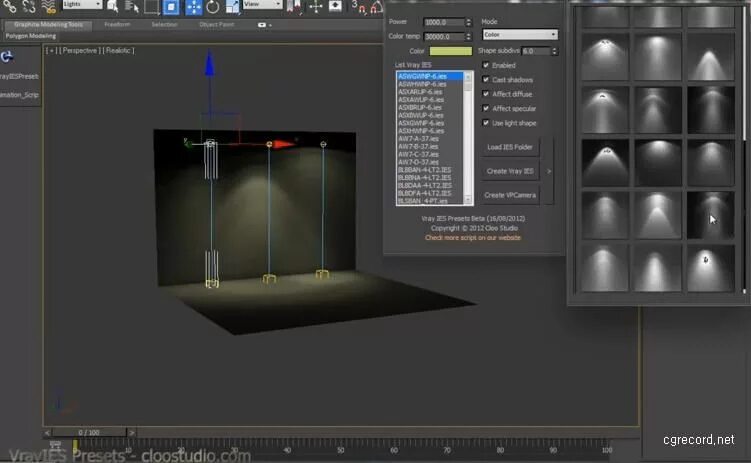Click the time slider next-frame arrow
The image size is (751, 463).
pyautogui.click(x=131, y=433)
